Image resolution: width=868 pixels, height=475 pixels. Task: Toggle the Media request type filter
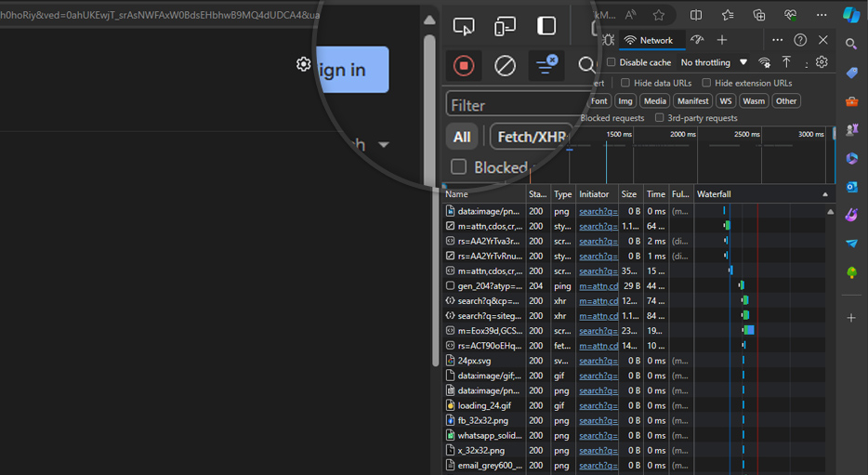click(655, 100)
